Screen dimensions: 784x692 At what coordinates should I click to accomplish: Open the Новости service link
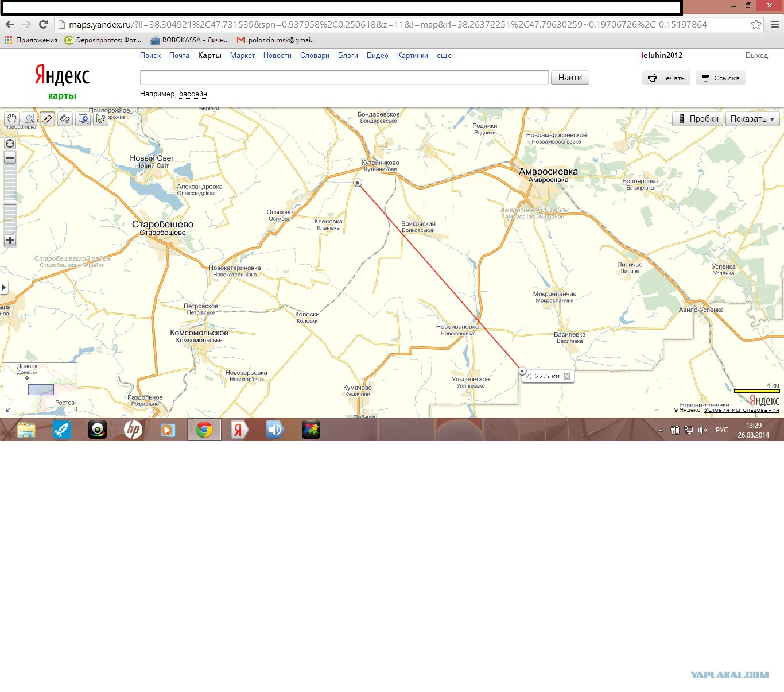pos(277,56)
